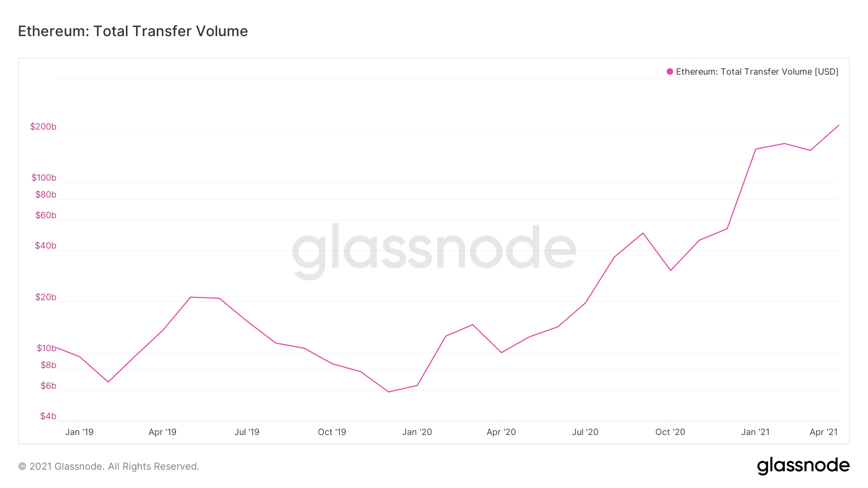This screenshot has width=868, height=488.
Task: Click the glassnode logo at bottom right
Action: point(803,466)
